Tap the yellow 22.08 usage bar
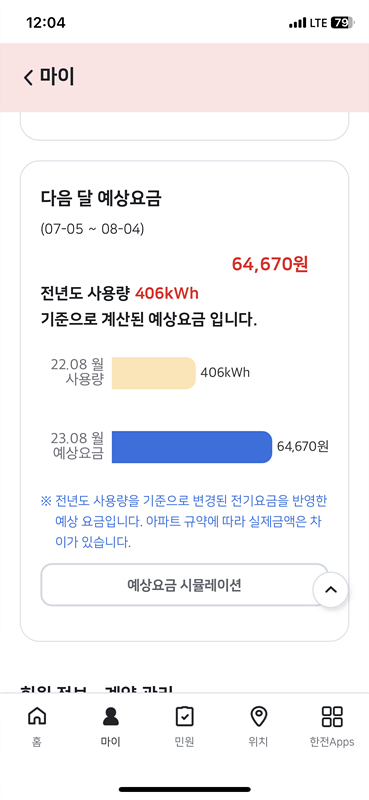369x800 pixels. 154,373
